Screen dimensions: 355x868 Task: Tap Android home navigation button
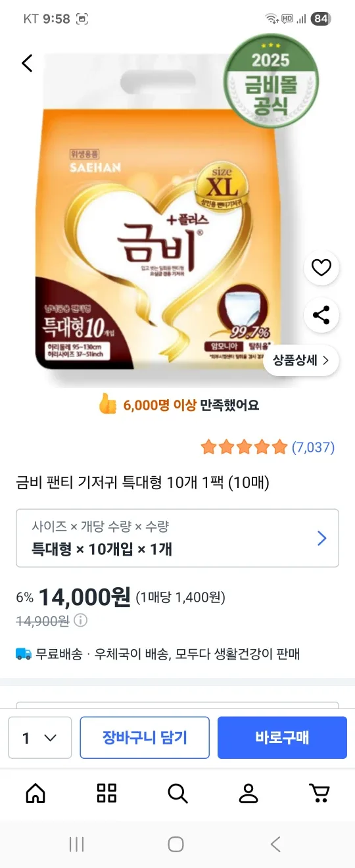pyautogui.click(x=176, y=844)
